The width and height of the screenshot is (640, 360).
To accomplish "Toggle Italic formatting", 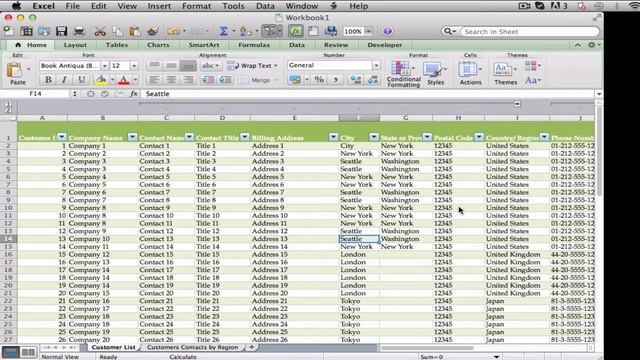I will tap(64, 80).
